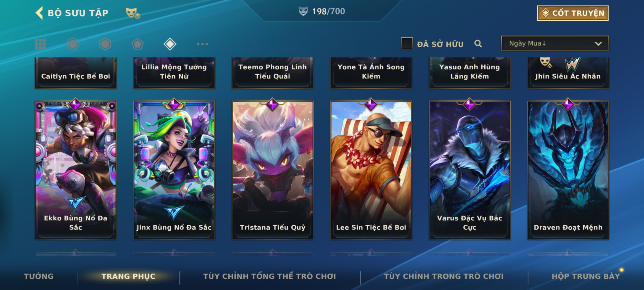Open the Cốt Truyện button
The width and height of the screenshot is (644, 290).
[573, 13]
